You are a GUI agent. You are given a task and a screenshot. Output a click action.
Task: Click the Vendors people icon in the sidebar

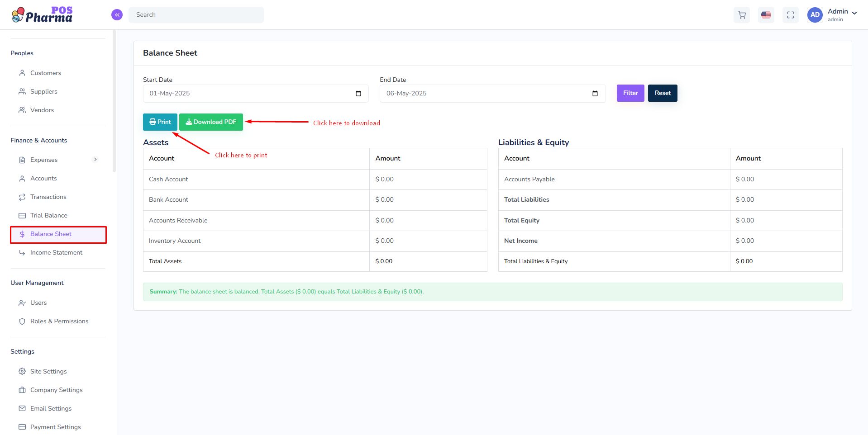pyautogui.click(x=22, y=110)
